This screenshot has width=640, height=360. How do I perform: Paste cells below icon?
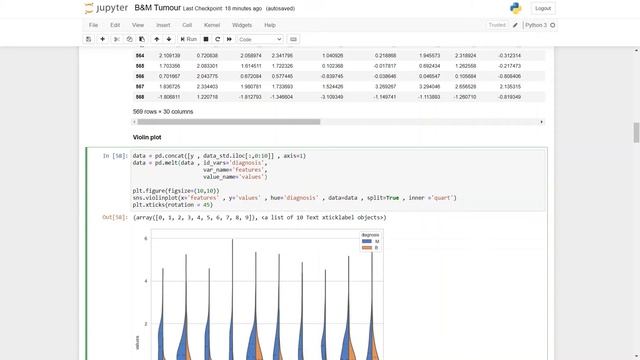(142, 39)
